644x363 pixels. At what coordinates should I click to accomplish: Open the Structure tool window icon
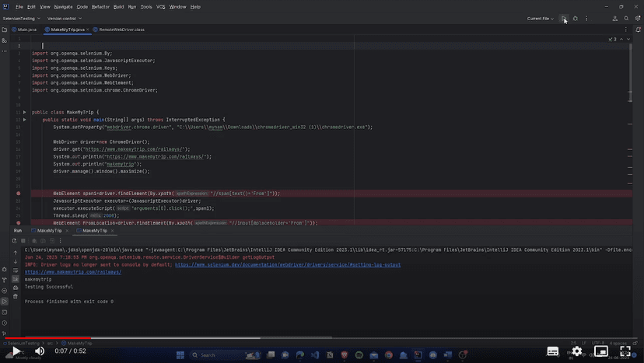click(5, 40)
